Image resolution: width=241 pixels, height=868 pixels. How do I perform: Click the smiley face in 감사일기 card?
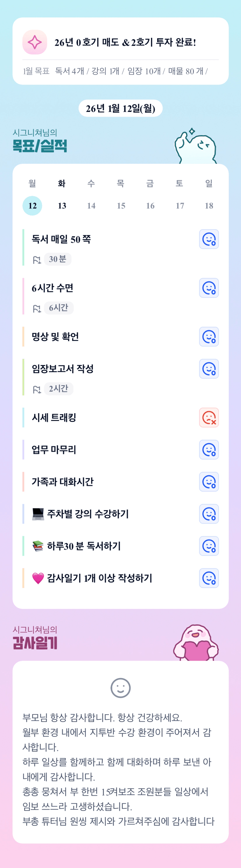(121, 688)
